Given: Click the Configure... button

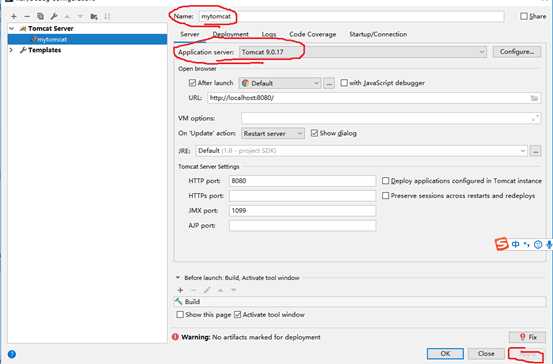Looking at the screenshot, I should click(x=517, y=52).
